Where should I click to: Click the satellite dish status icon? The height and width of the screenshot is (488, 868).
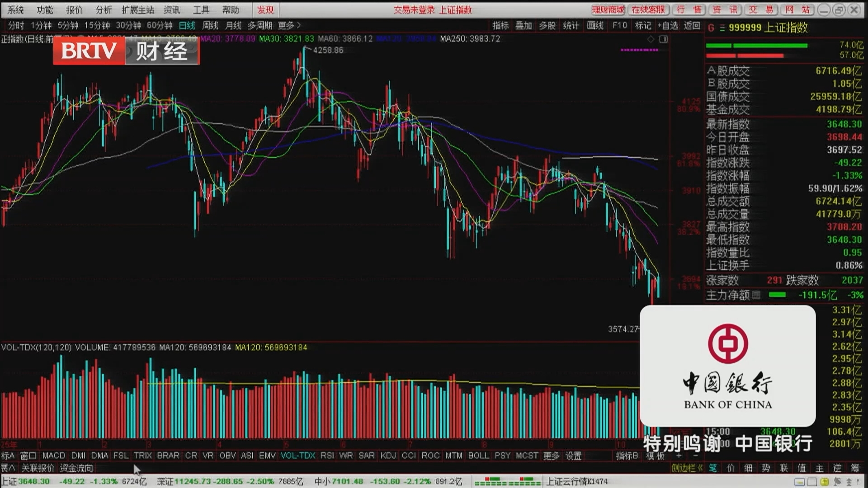pyautogui.click(x=837, y=482)
